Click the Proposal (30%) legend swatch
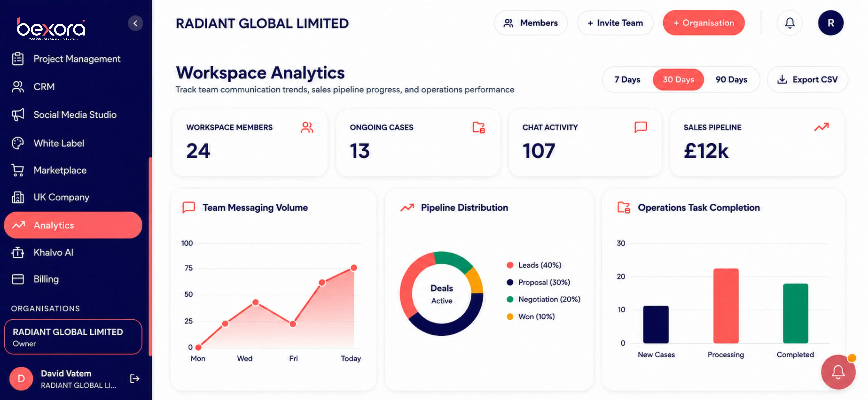The image size is (868, 400). click(x=510, y=282)
